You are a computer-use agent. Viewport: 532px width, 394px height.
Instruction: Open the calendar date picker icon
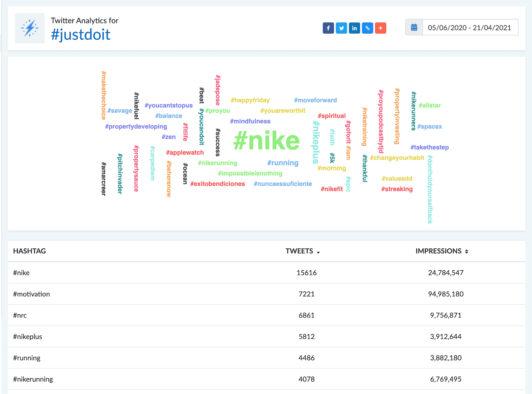[414, 27]
